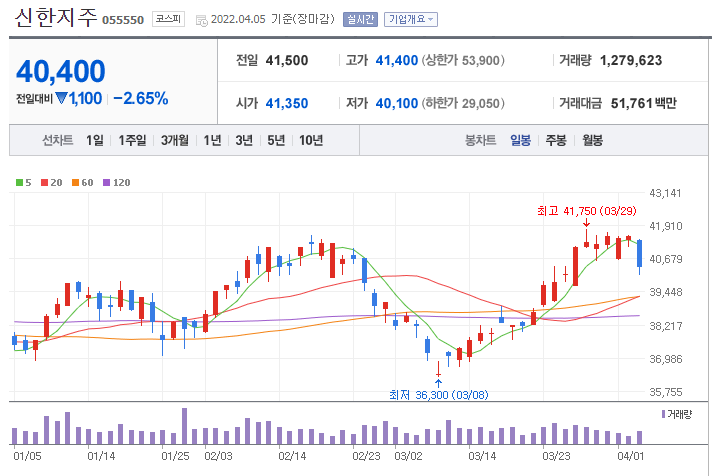This screenshot has height=476, width=712.
Task: Click the change rate -2.65%
Action: [141, 98]
